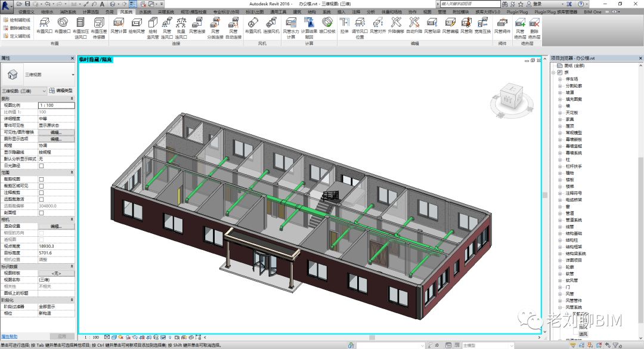Open the 风管水力计算 hydraulic calculation tool
The image size is (644, 349).
[291, 28]
